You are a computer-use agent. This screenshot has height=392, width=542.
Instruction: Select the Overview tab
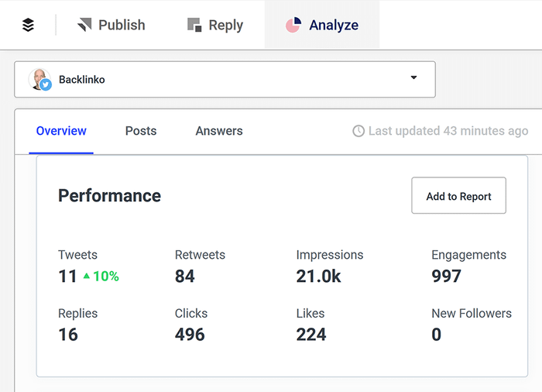click(x=61, y=131)
